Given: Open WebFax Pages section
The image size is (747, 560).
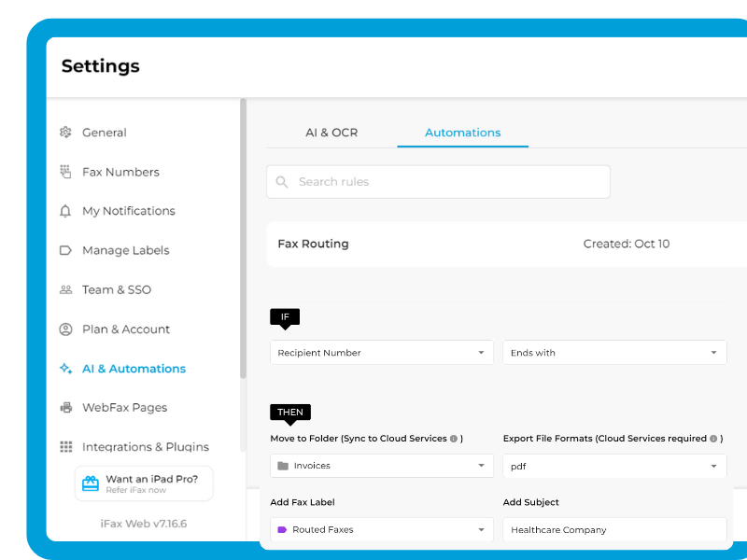Looking at the screenshot, I should pos(125,408).
